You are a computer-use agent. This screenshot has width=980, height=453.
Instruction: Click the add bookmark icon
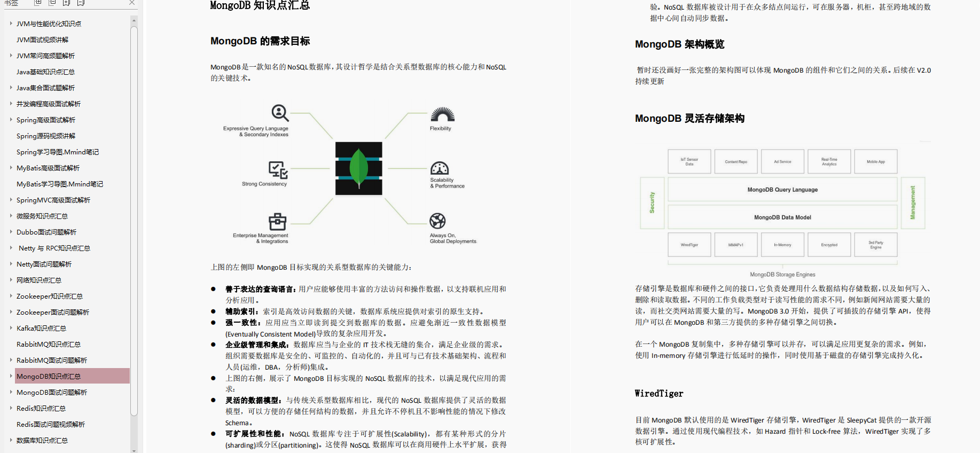(67, 3)
